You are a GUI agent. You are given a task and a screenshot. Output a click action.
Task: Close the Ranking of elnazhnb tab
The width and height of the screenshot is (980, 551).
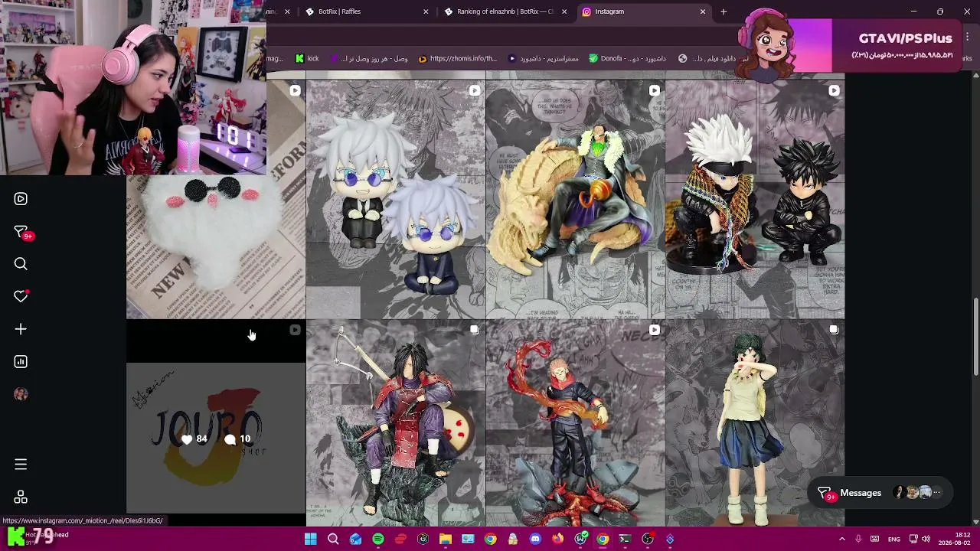click(564, 11)
